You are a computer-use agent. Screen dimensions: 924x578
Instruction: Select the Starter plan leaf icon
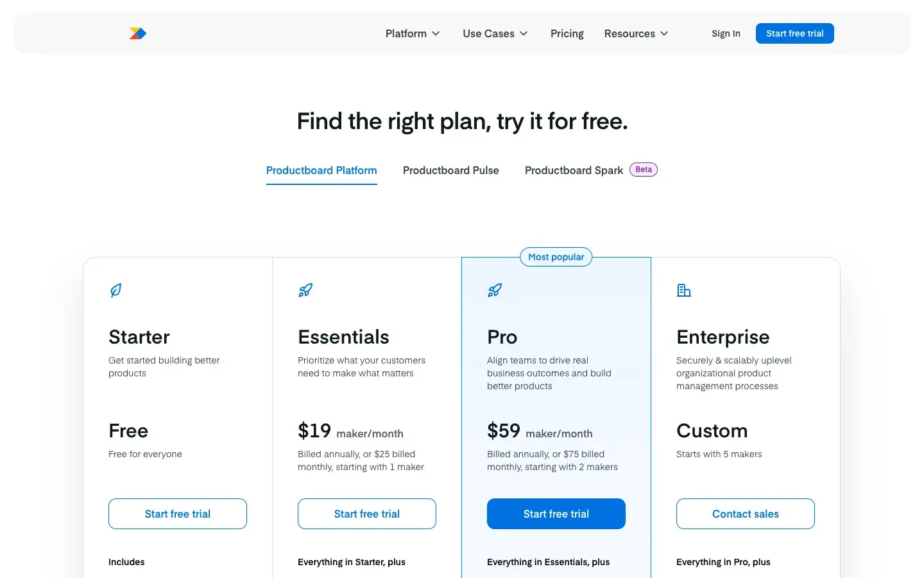[116, 290]
